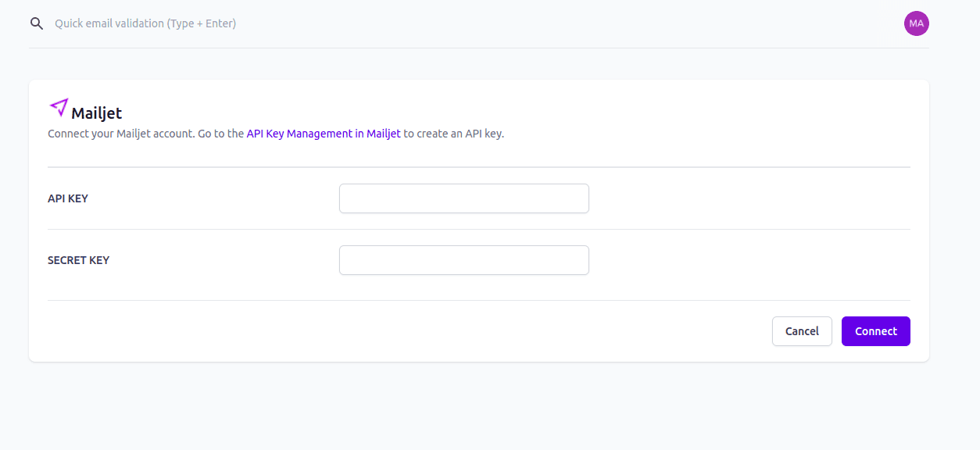Viewport: 980px width, 450px height.
Task: Select the user avatar at top right
Action: [916, 23]
